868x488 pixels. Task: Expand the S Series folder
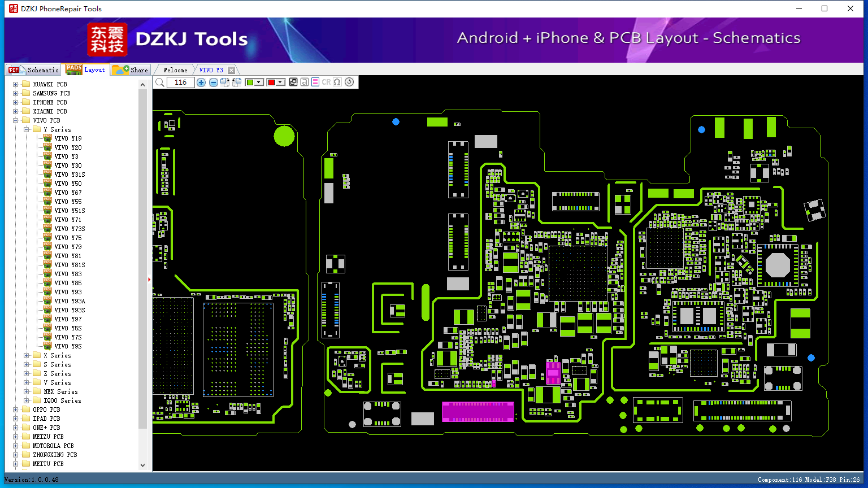point(27,364)
